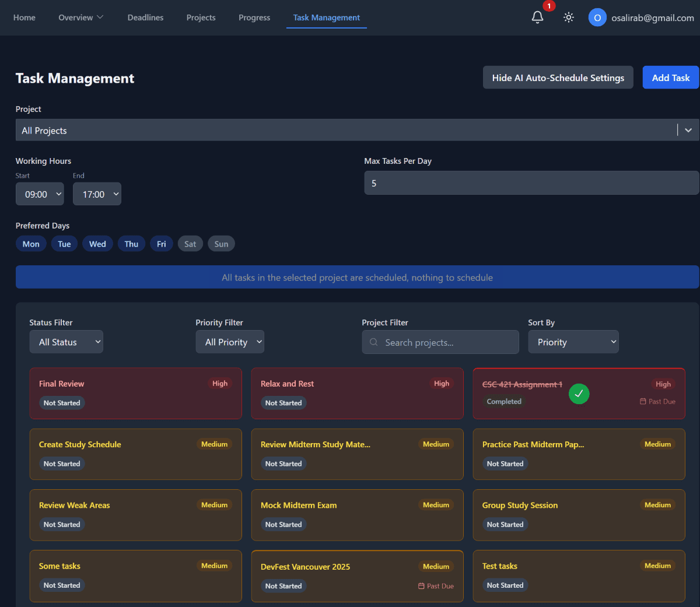Click the search magnifier in Project Filter
This screenshot has height=607, width=700.
(373, 342)
